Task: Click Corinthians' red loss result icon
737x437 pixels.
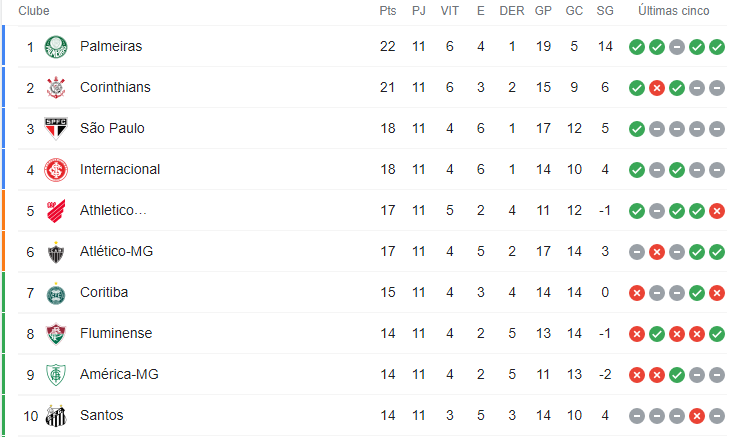Action: coord(657,88)
